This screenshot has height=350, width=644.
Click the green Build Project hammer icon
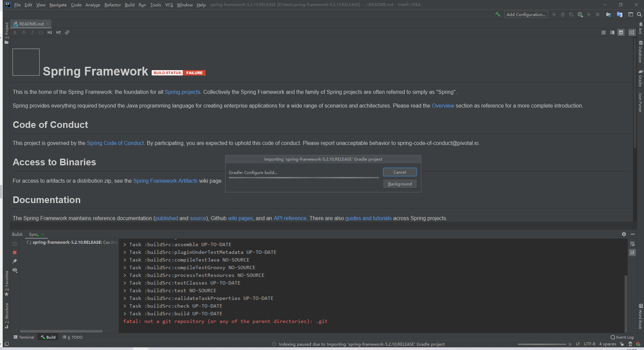tap(498, 14)
